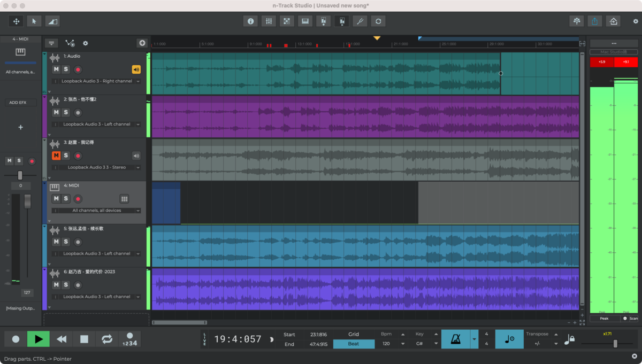
Task: Click the yellow playhead marker on timeline
Action: pos(377,38)
